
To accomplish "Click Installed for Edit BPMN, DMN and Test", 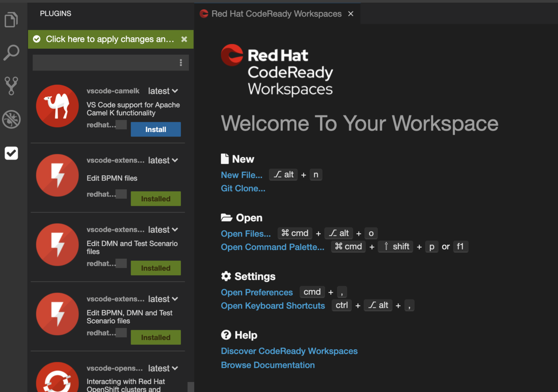I will click(x=156, y=338).
